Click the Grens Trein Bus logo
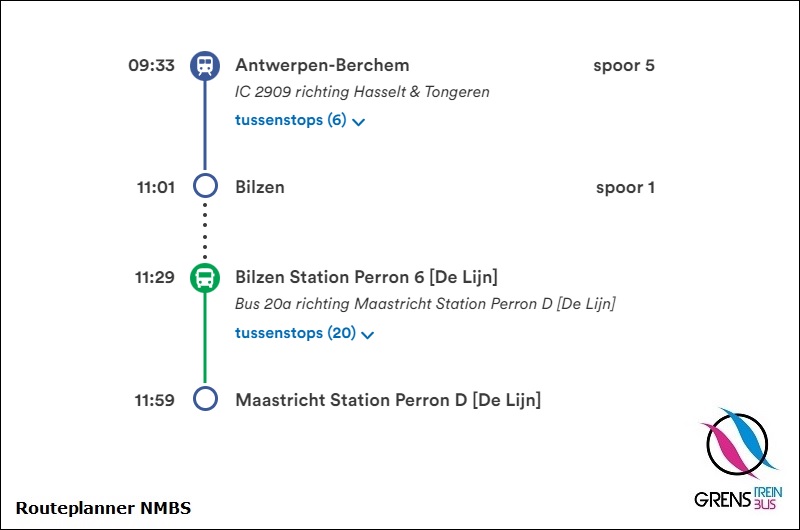 point(739,459)
